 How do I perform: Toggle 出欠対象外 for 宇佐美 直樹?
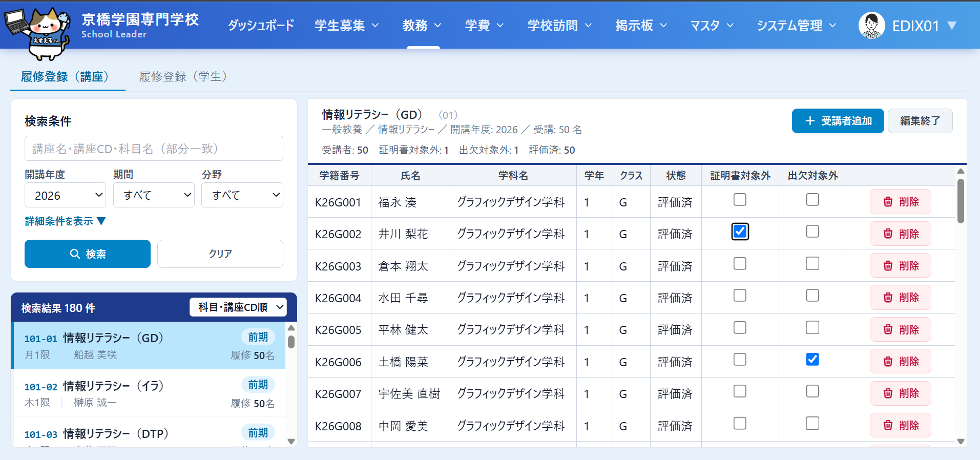coord(812,391)
